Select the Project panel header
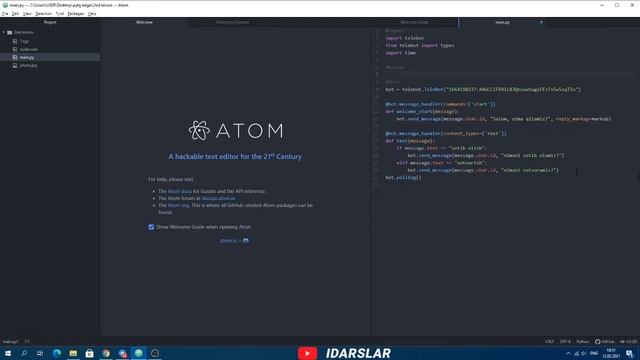The width and height of the screenshot is (640, 360). 50,22
